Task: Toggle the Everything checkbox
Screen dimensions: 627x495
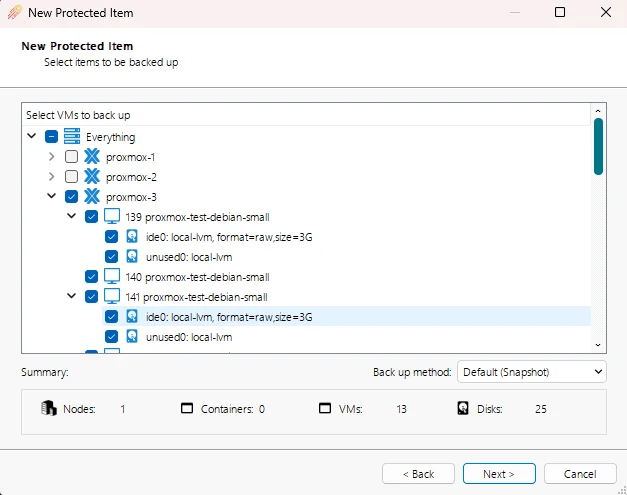Action: pyautogui.click(x=51, y=137)
